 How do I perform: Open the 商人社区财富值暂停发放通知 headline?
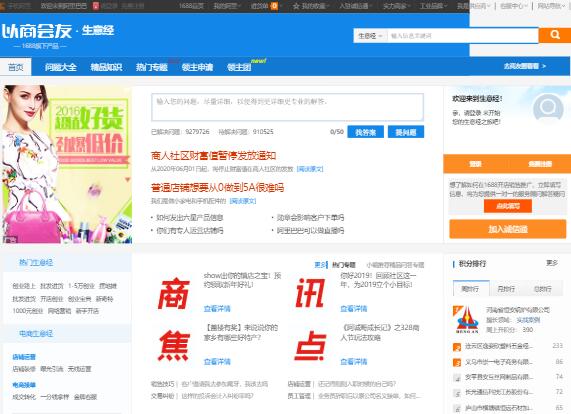click(213, 155)
